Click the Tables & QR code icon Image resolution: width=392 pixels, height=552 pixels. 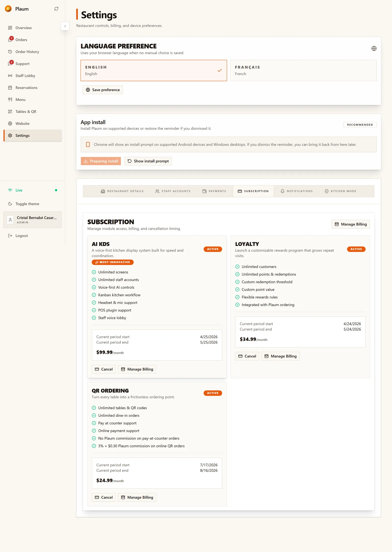click(10, 112)
